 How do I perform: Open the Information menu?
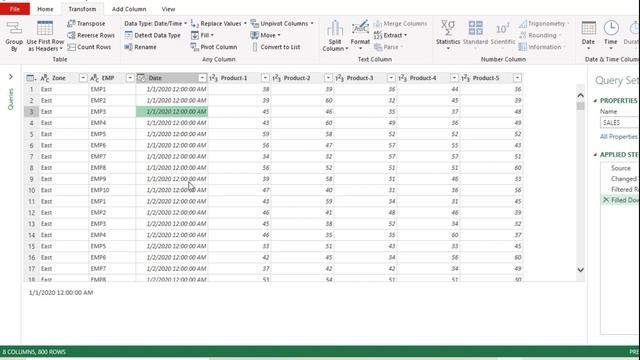542,47
